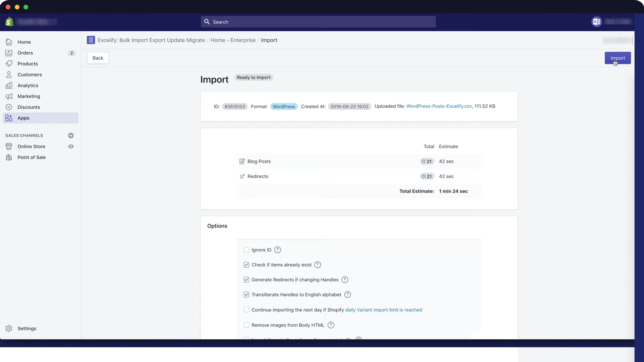
Task: Go to Home - Enterprise breadcrumb
Action: pos(233,40)
